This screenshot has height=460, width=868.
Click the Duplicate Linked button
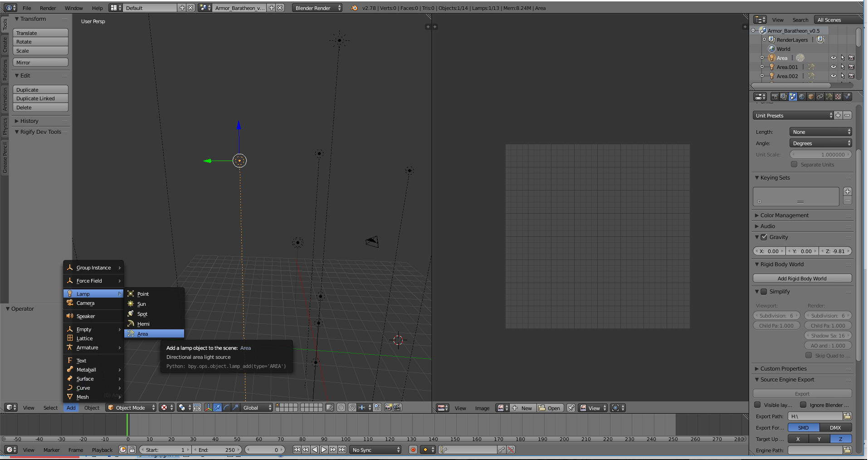[40, 98]
